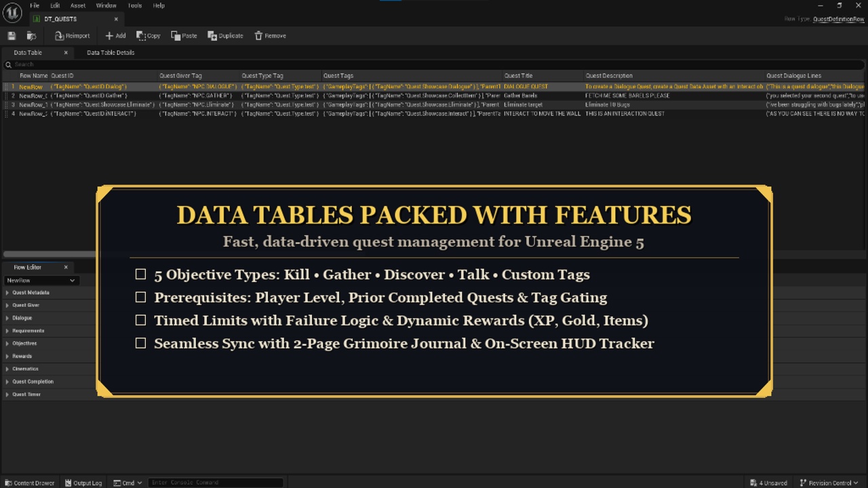Open the File menu
The width and height of the screenshot is (868, 488).
click(x=35, y=5)
